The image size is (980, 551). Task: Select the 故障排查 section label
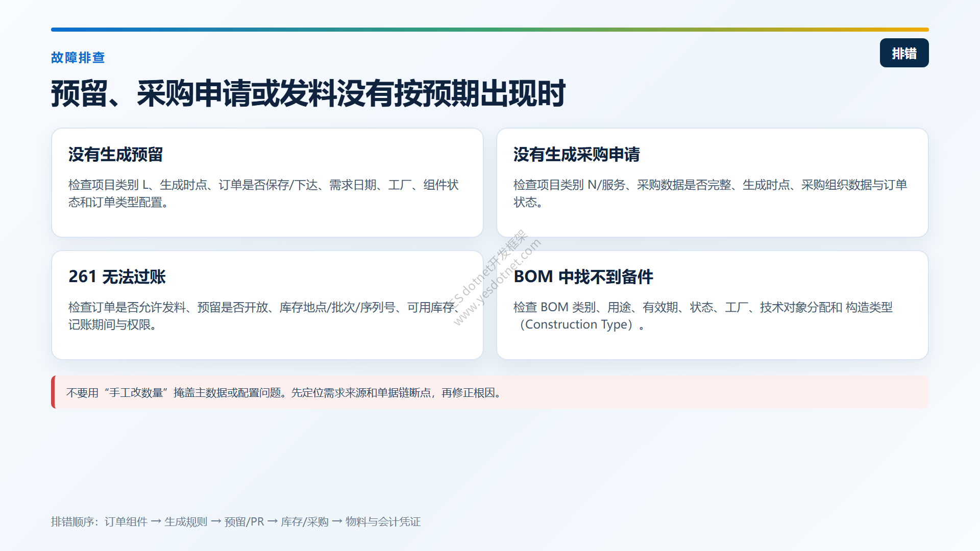(x=78, y=58)
